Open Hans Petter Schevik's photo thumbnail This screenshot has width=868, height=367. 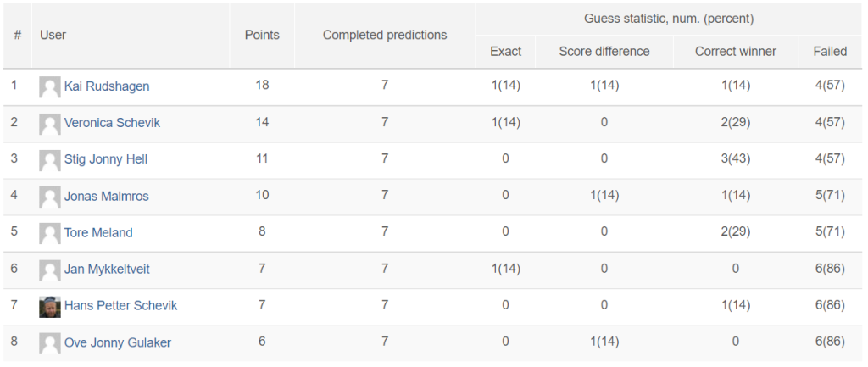[50, 306]
